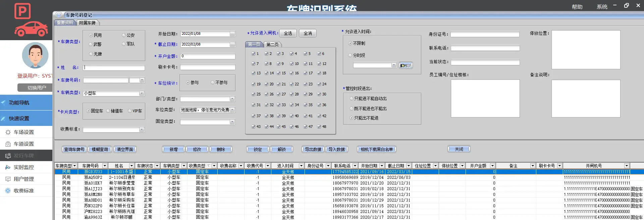This screenshot has width=644, height=220.
Task: Toggle gate checkbox number 1
Action: pyautogui.click(x=253, y=54)
